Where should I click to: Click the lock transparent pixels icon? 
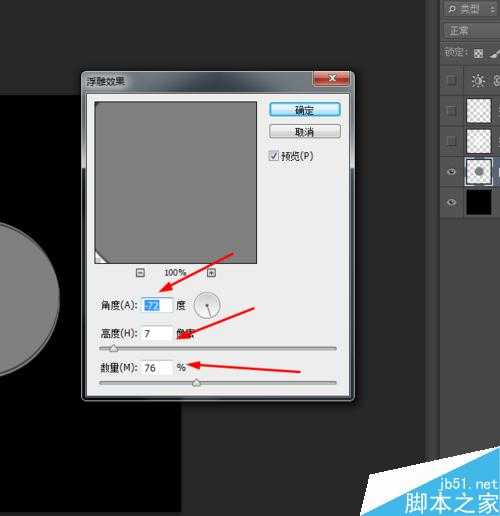click(x=479, y=53)
